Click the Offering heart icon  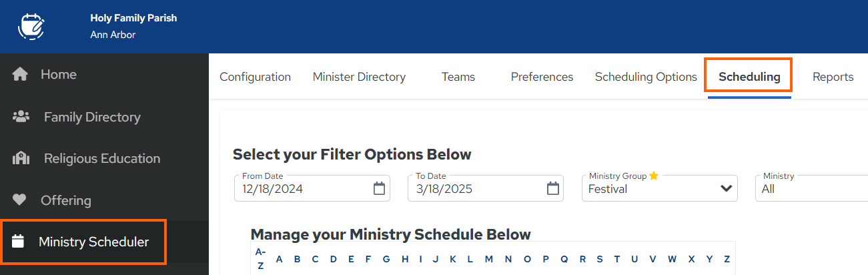point(20,200)
